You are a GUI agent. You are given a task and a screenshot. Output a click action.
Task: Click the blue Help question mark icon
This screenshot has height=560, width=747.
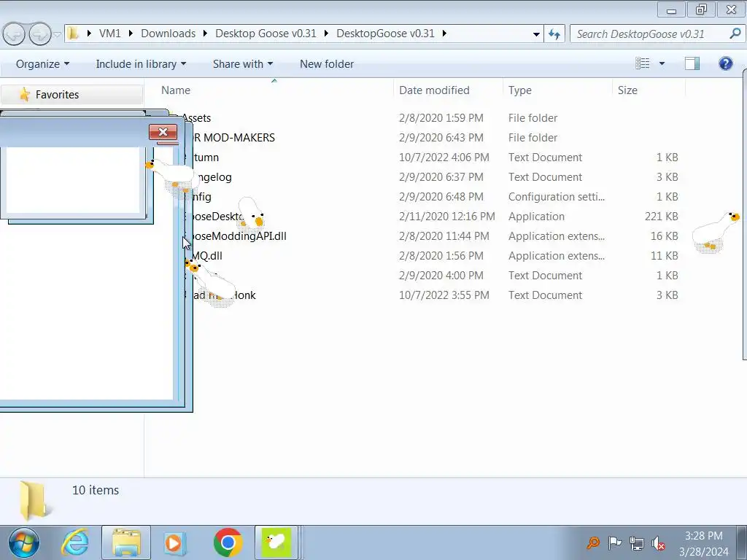726,63
